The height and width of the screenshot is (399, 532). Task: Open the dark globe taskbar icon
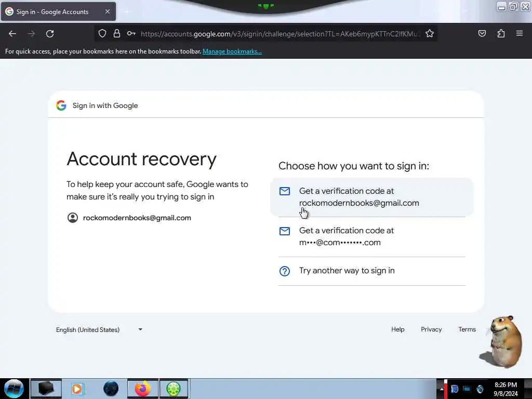click(111, 389)
